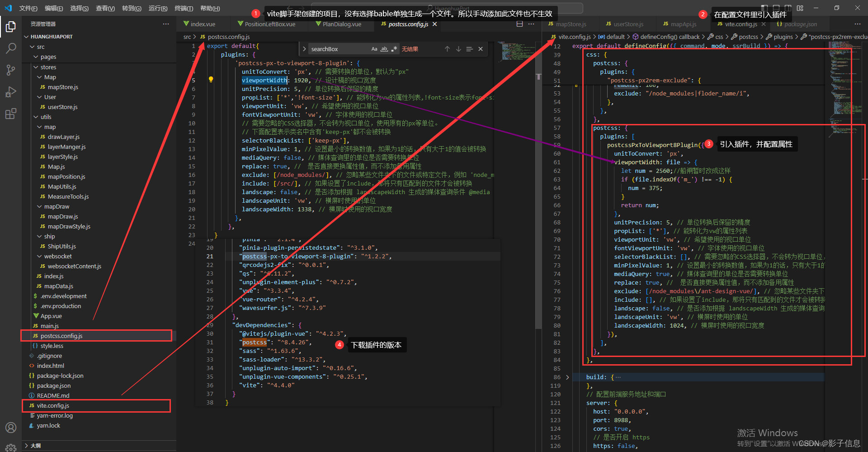
Task: Click the VS Code logo icon
Action: (8, 8)
